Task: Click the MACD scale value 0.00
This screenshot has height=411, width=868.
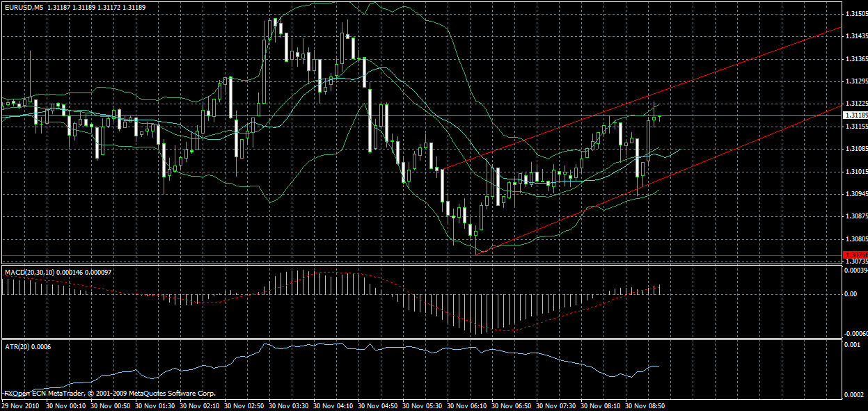Action: coord(850,293)
